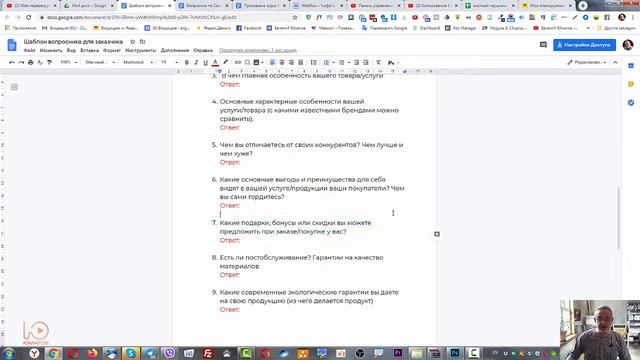
Task: Click the document vertical scrollbar
Action: click(618, 218)
